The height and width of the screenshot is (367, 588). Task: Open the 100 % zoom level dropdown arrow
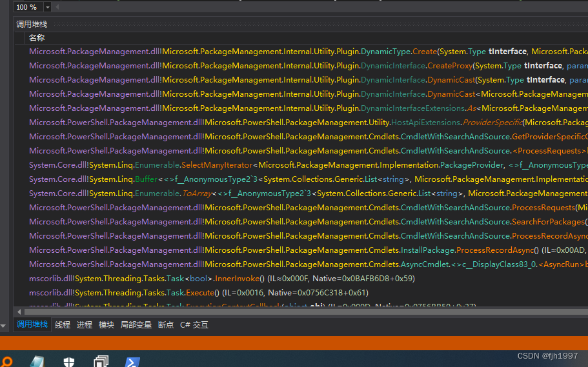coord(48,7)
